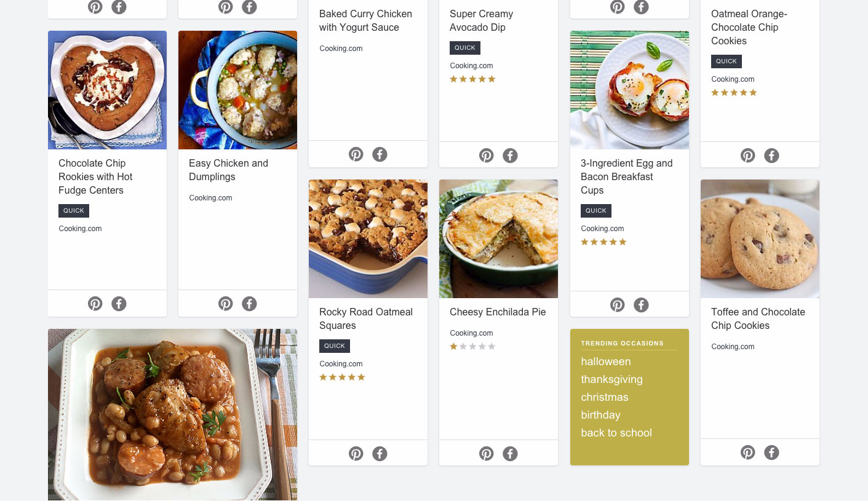868x501 pixels.
Task: Visit Cooking.com source under Baked Curry Chicken
Action: [x=341, y=48]
